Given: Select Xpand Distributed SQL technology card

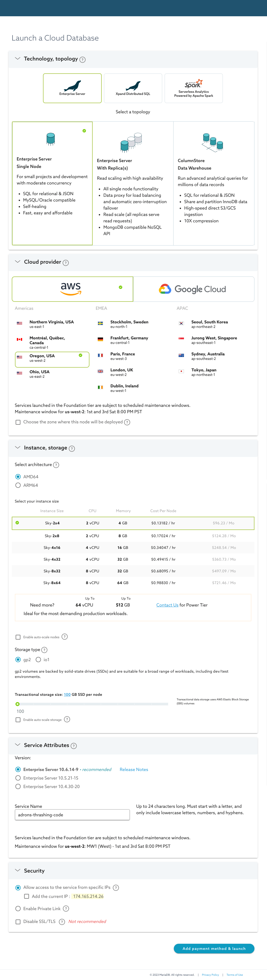Looking at the screenshot, I should [133, 88].
